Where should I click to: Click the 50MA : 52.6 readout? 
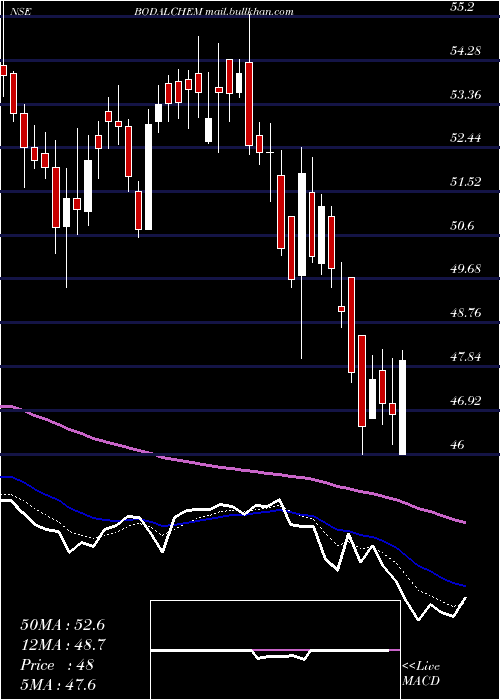pos(62,625)
